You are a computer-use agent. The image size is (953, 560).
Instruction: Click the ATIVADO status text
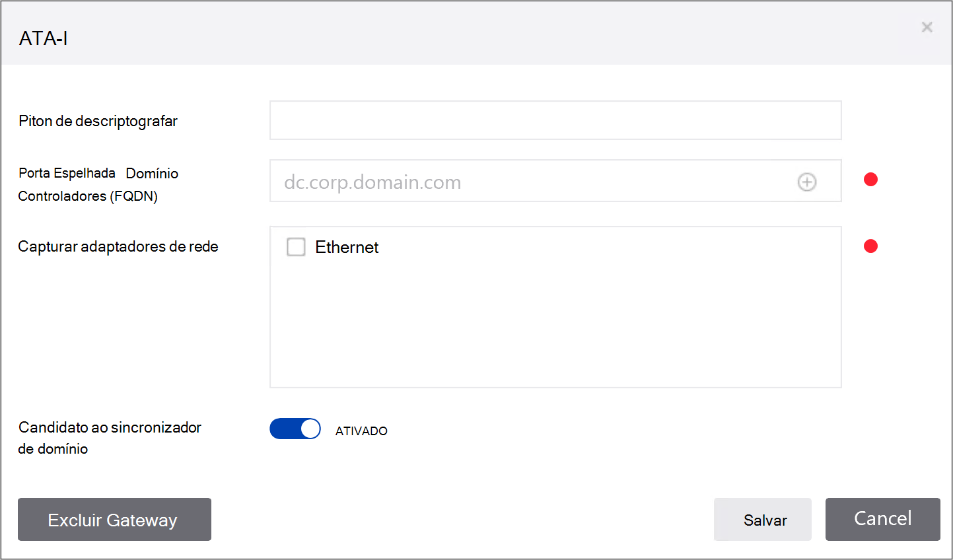(x=361, y=431)
